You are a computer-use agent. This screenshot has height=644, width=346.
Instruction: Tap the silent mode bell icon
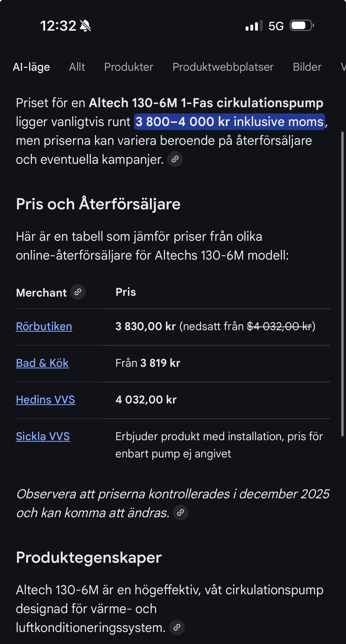(85, 26)
